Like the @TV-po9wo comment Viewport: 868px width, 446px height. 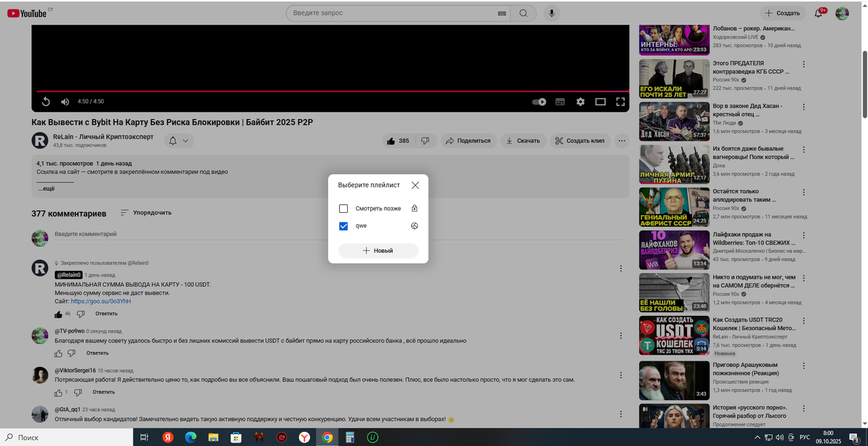pos(58,353)
